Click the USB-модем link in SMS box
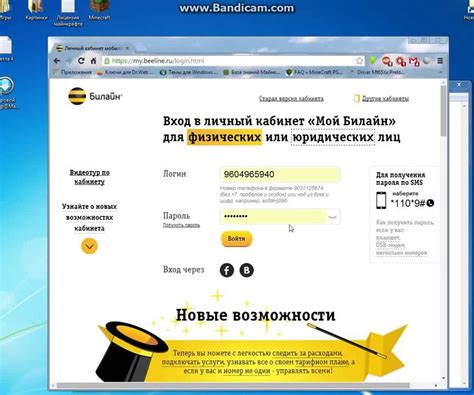 tap(390, 245)
